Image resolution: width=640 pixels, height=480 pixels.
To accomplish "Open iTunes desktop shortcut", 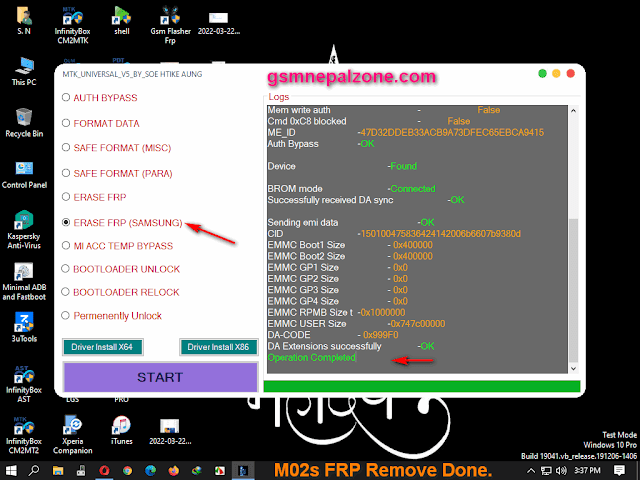I will [121, 431].
